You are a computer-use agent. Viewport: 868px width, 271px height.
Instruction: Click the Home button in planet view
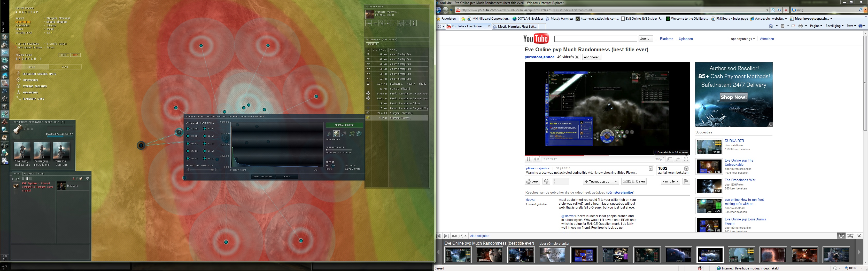click(64, 55)
